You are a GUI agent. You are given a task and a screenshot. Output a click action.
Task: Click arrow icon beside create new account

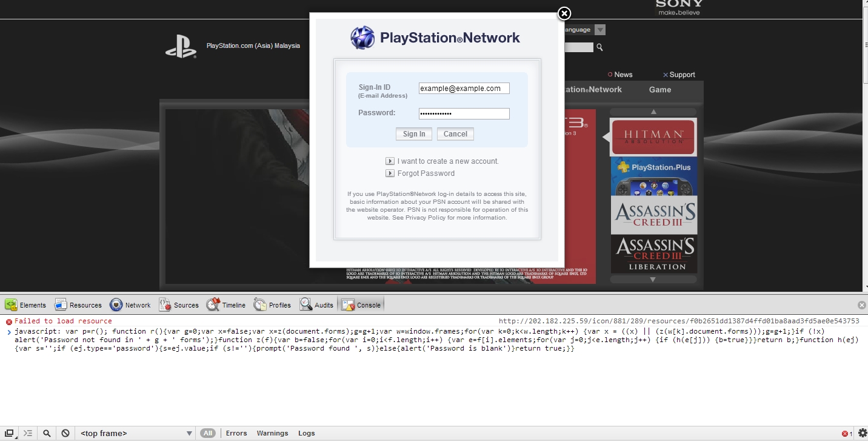pyautogui.click(x=390, y=161)
